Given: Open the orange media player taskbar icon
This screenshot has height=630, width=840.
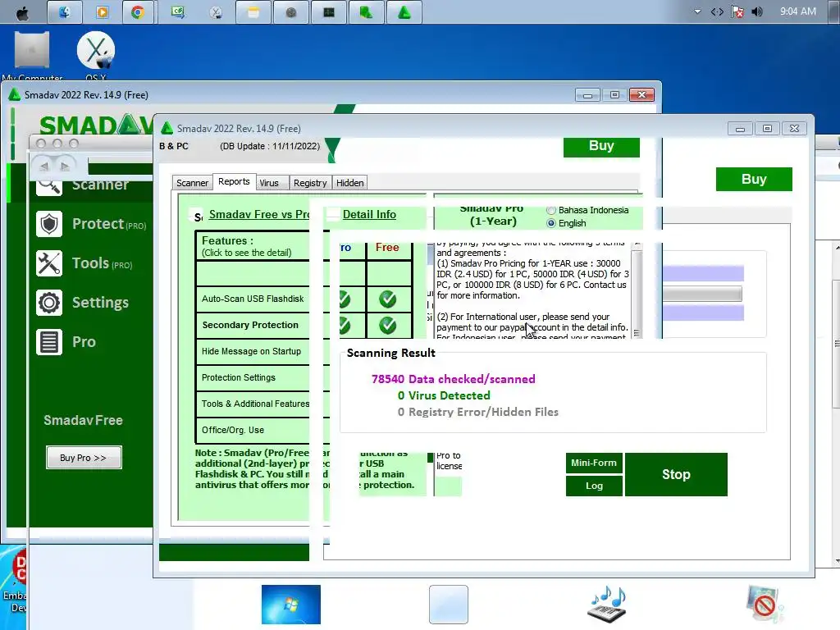Looking at the screenshot, I should 102,12.
